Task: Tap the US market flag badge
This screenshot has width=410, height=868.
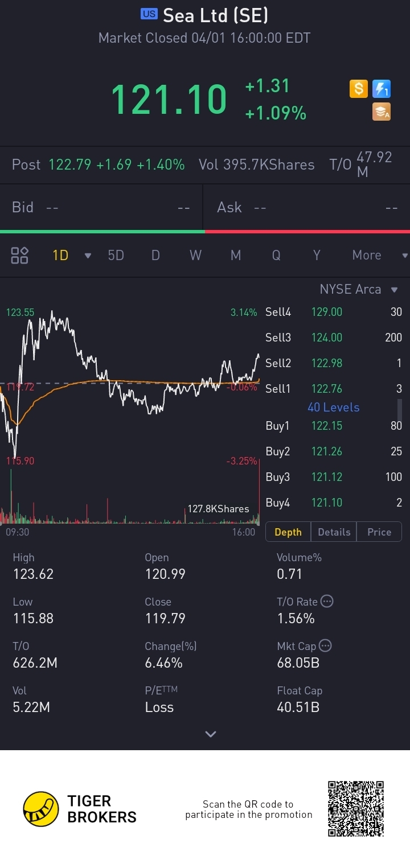Action: point(149,14)
